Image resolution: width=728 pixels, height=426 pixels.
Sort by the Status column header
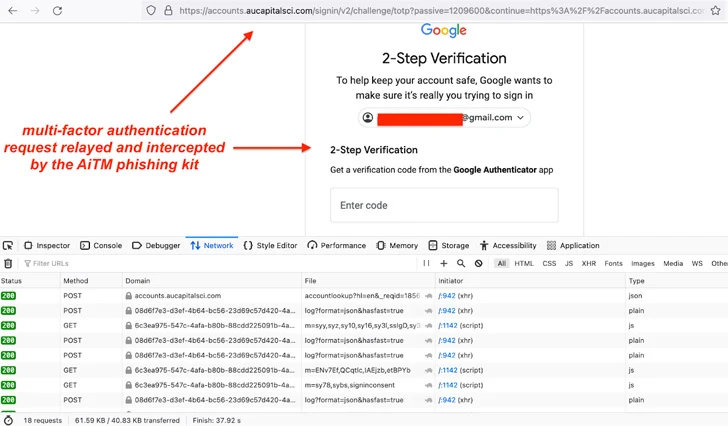[30, 281]
